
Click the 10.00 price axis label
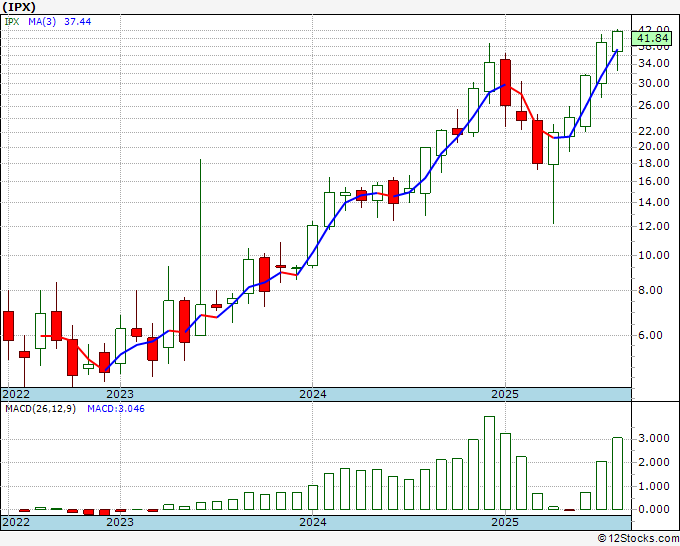click(x=655, y=255)
